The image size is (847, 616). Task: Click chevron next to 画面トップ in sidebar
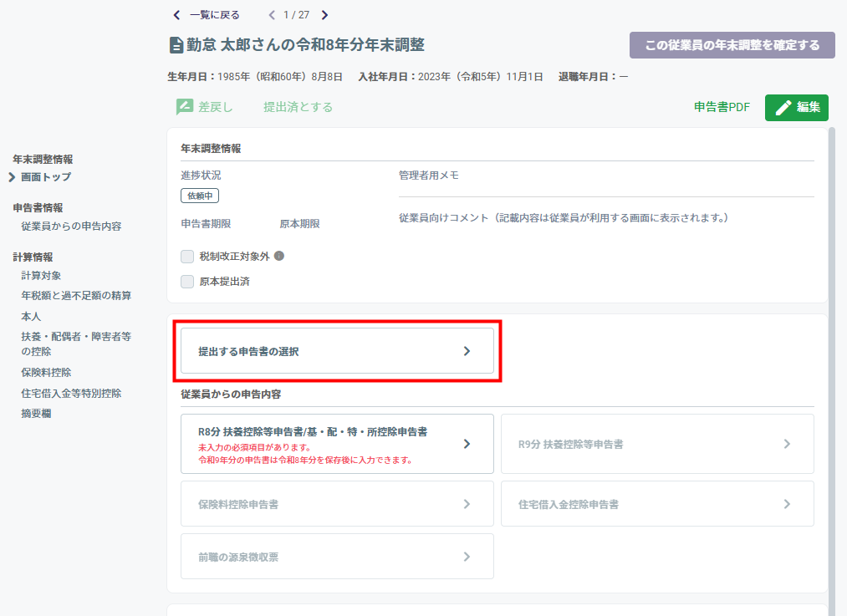12,177
